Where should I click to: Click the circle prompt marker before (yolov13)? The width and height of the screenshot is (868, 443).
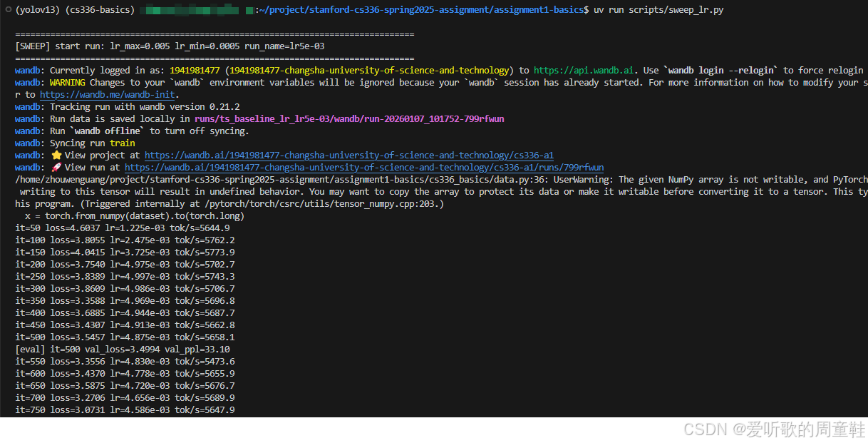[7, 10]
